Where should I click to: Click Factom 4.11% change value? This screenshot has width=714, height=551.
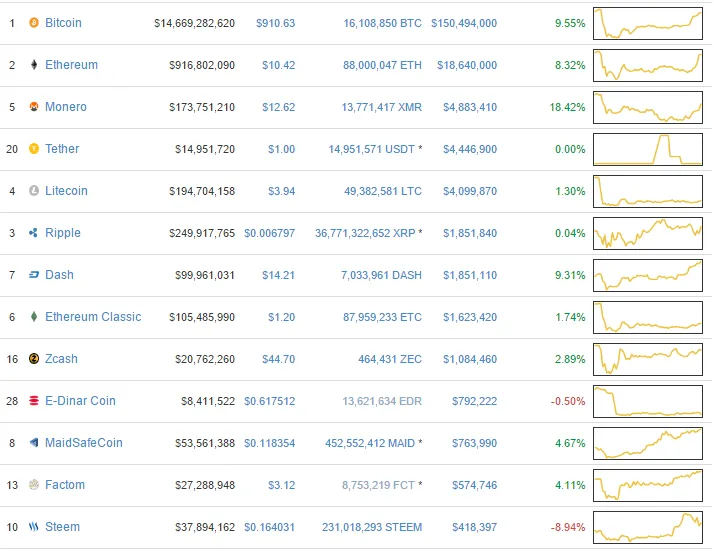point(570,485)
